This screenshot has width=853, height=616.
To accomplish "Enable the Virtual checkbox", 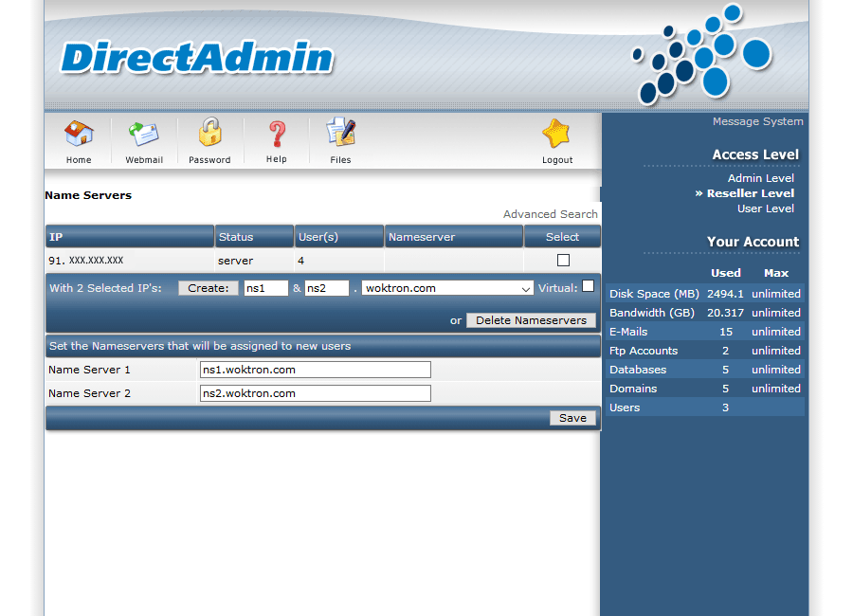I will point(588,286).
